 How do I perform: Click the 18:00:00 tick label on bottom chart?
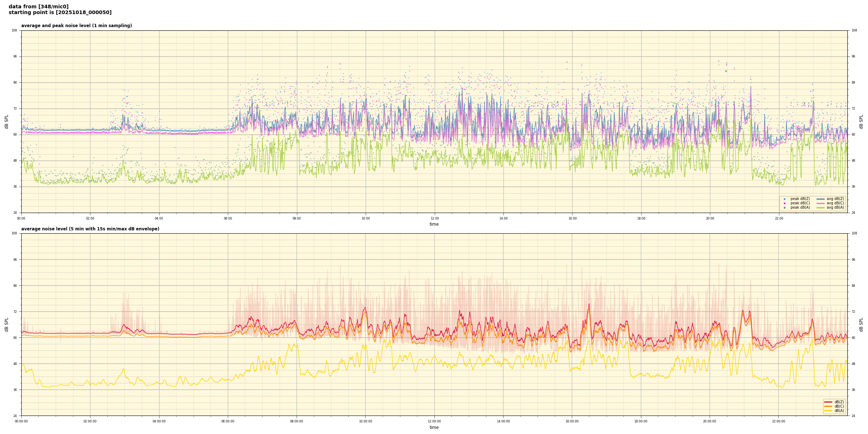click(x=641, y=421)
